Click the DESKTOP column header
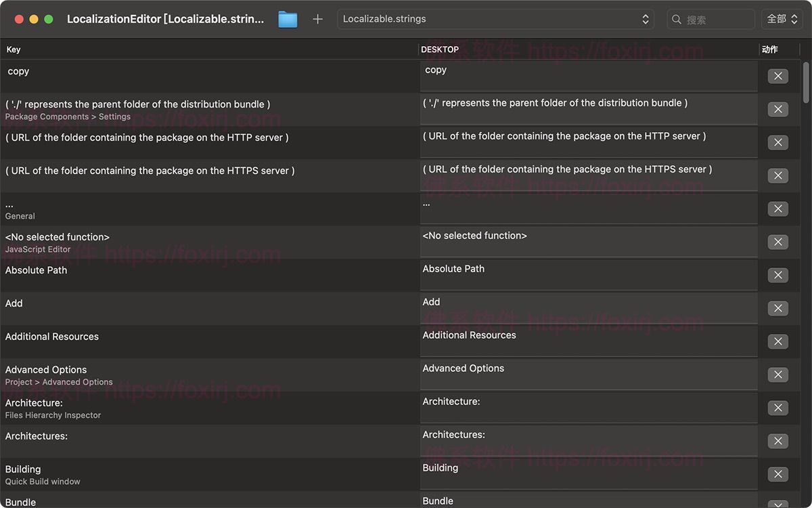Viewport: 812px width, 508px height. 440,49
